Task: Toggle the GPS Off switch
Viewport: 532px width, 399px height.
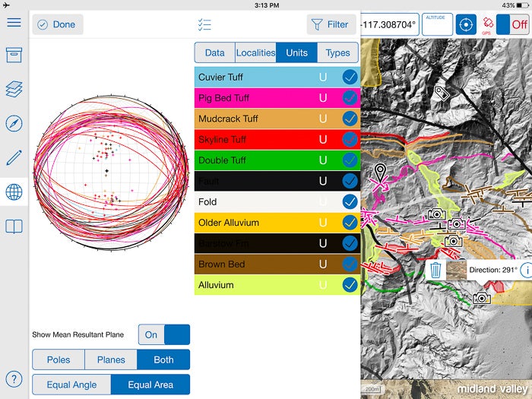Action: [511, 24]
